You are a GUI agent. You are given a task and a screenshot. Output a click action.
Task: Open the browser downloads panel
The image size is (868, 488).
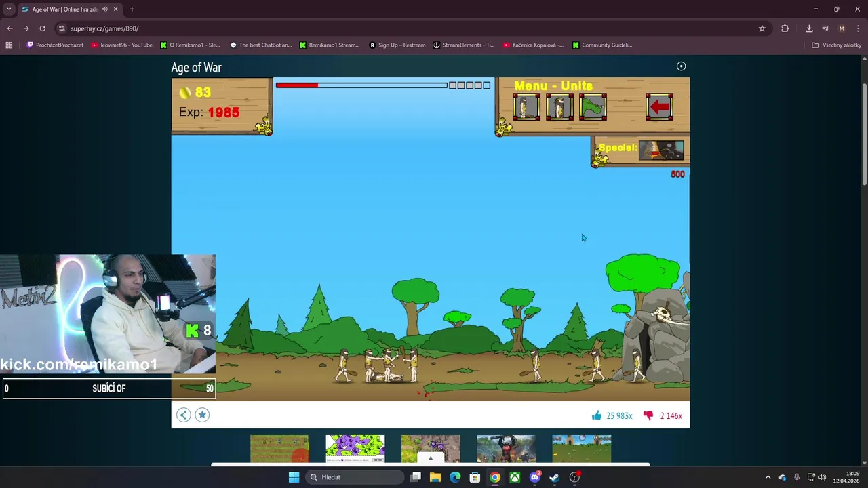(809, 28)
